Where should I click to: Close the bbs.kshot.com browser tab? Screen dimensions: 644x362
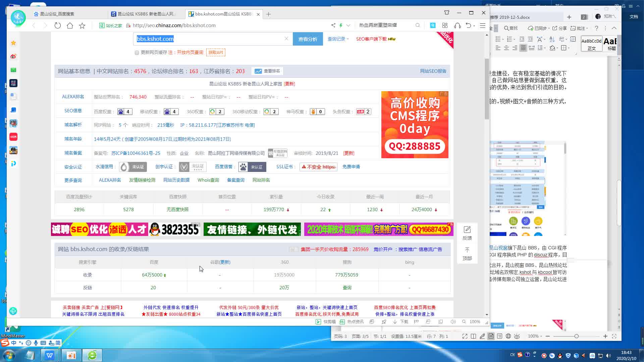click(258, 14)
